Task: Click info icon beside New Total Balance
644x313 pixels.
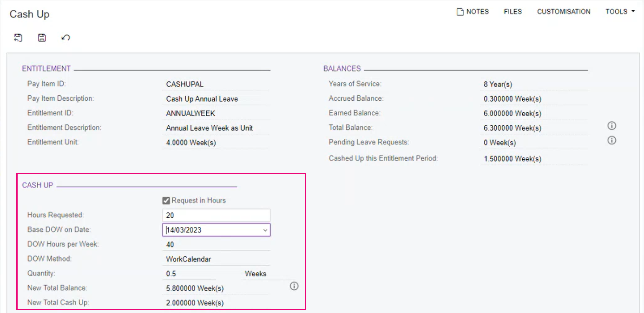Action: [294, 286]
